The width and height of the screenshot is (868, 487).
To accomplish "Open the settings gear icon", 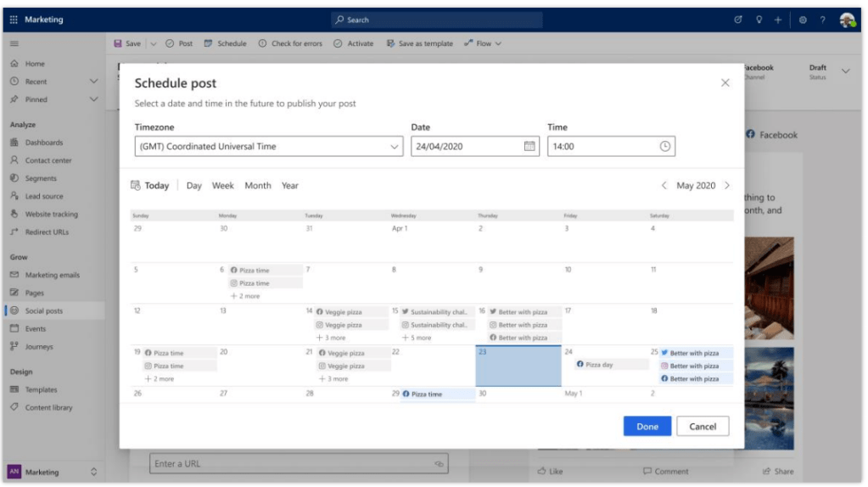I will pos(803,20).
